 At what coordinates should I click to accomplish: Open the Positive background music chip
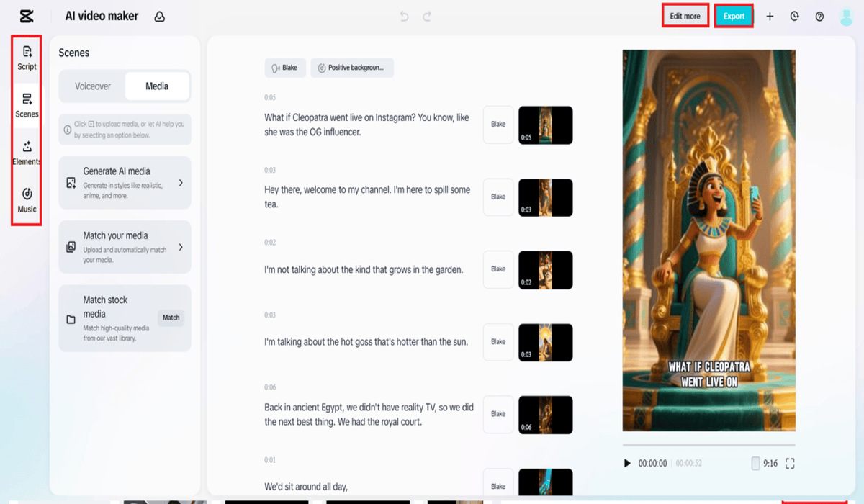click(x=352, y=68)
